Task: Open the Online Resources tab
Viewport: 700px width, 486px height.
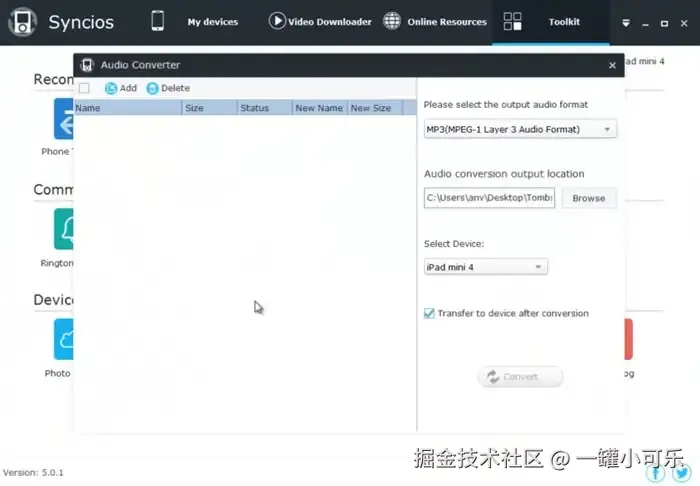Action: pos(447,22)
